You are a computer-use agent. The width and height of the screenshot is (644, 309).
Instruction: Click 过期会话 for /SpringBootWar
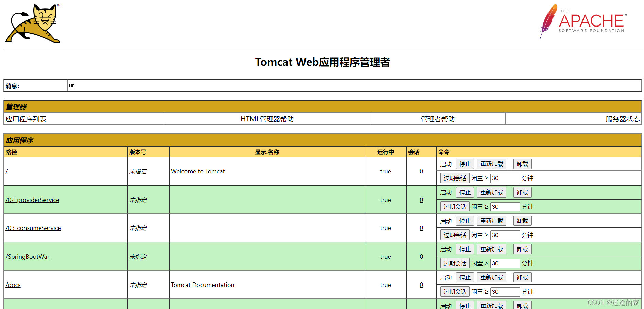pos(455,263)
